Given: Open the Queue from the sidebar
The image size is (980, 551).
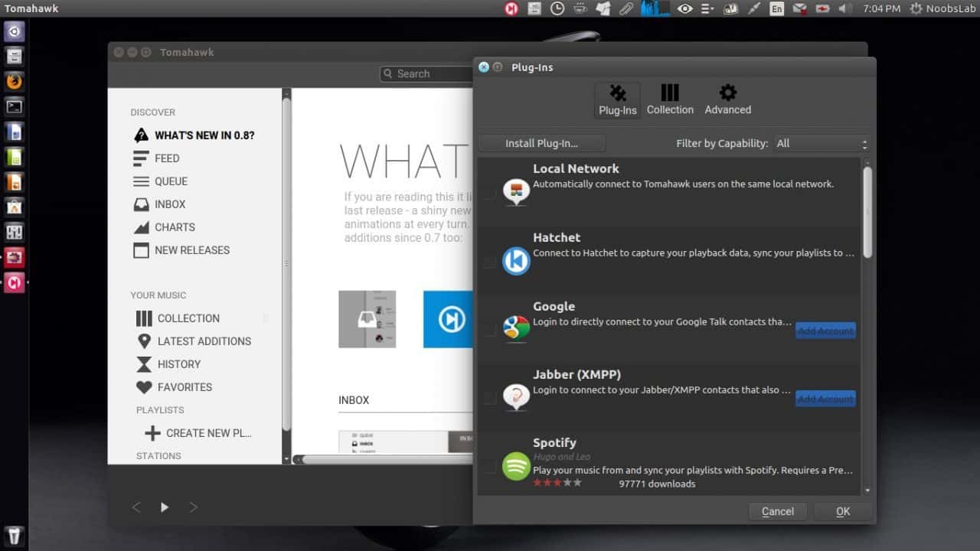Looking at the screenshot, I should (x=170, y=181).
